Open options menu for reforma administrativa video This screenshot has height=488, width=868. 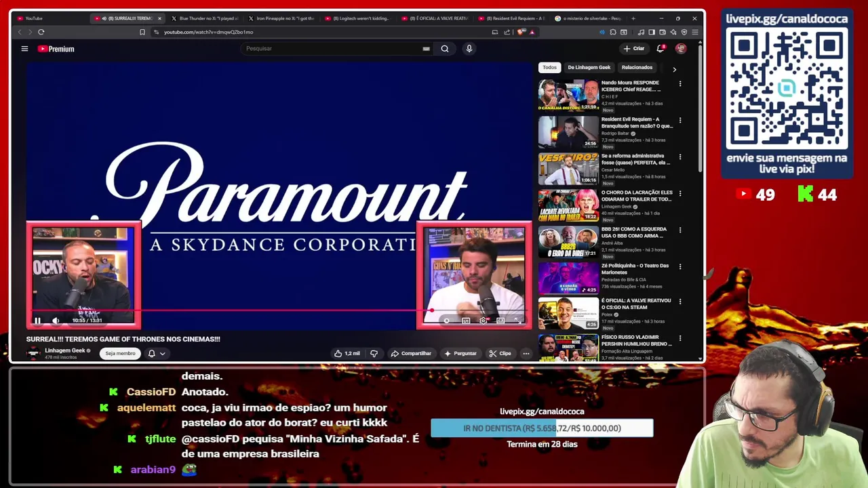tap(680, 157)
